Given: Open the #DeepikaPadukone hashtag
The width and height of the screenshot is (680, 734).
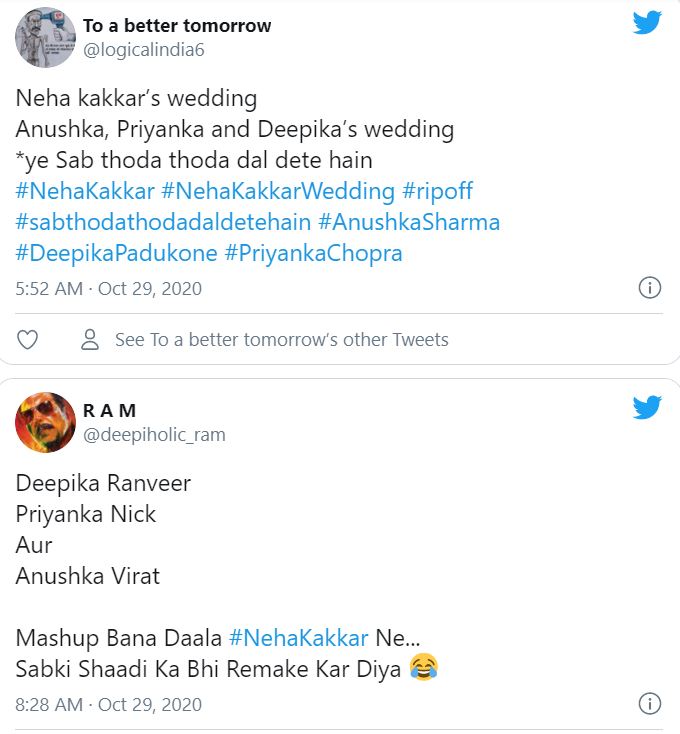Looking at the screenshot, I should coord(116,253).
